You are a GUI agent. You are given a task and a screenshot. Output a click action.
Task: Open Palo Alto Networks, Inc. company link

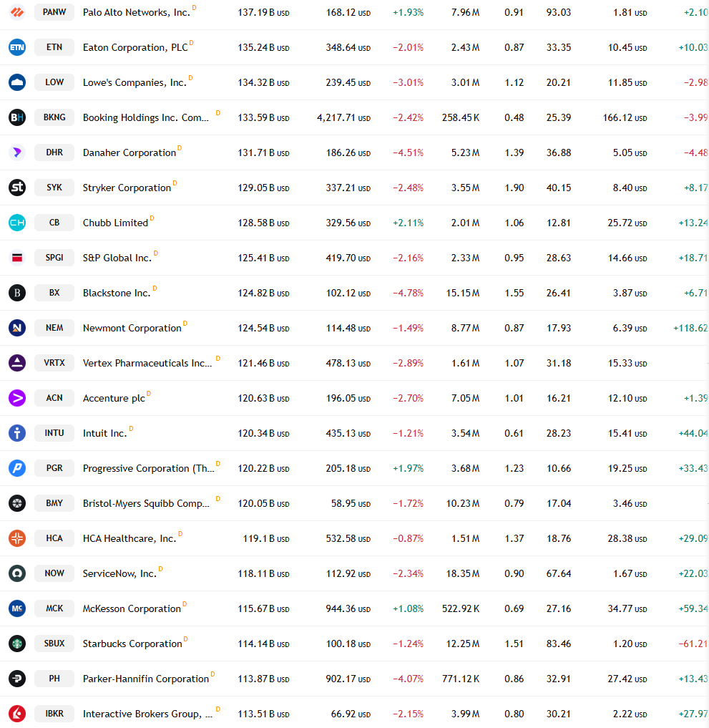pos(137,13)
